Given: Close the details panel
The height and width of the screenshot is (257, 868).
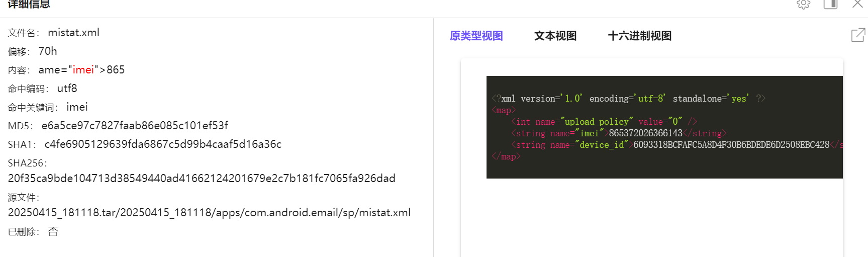Looking at the screenshot, I should tap(857, 4).
